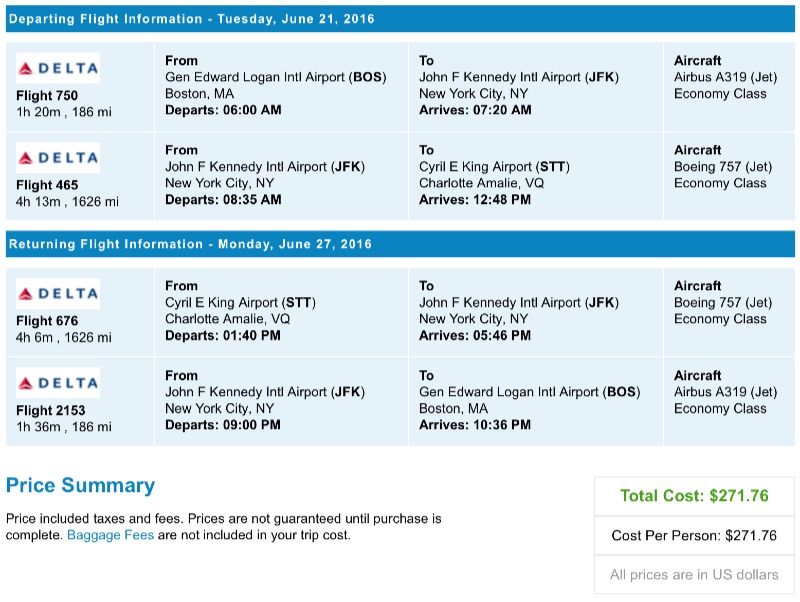The width and height of the screenshot is (800, 602).
Task: Select the Flight 2153 number label
Action: (51, 410)
